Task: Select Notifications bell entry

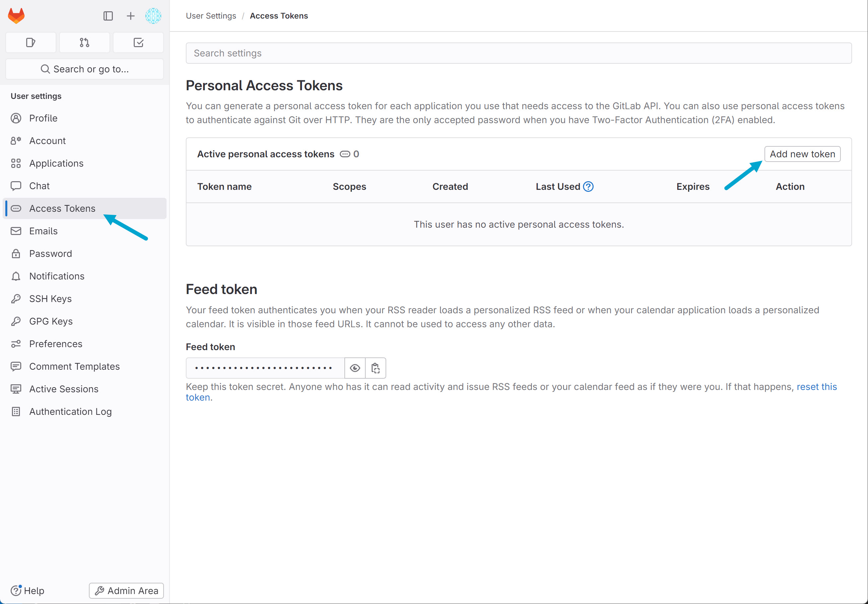Action: coord(57,276)
